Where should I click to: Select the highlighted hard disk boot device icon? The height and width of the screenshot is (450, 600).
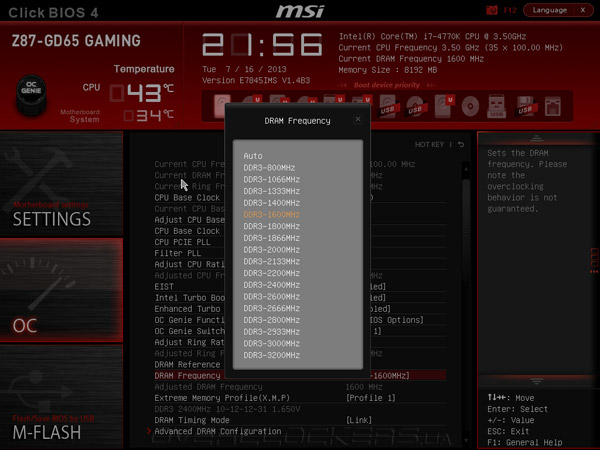click(222, 106)
